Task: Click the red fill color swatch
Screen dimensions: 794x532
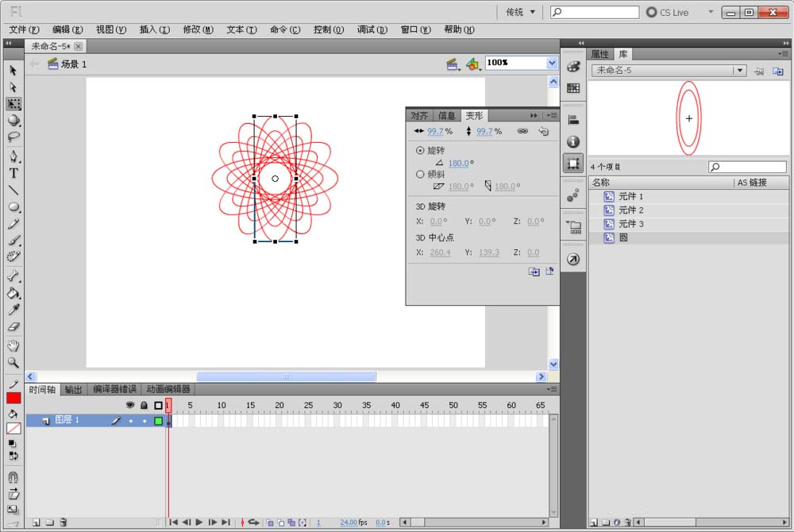Action: 13,399
